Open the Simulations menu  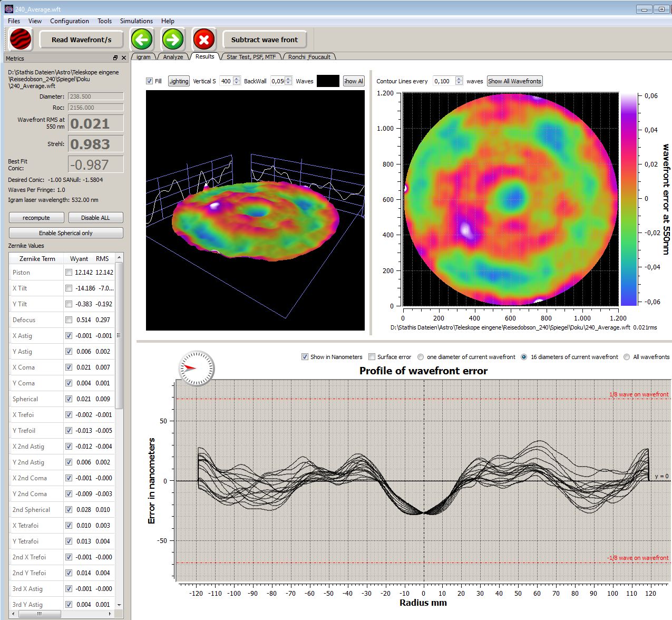pyautogui.click(x=136, y=21)
